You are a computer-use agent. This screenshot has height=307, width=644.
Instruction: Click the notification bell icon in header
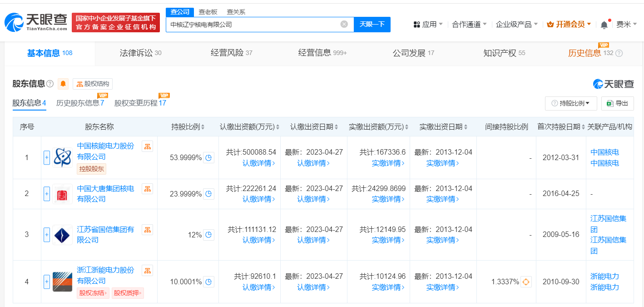604,25
